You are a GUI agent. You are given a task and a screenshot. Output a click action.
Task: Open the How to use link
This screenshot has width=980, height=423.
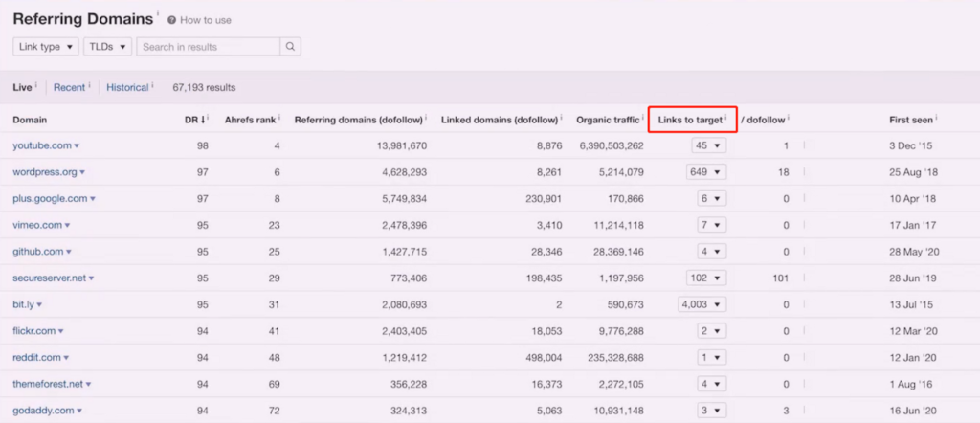(x=206, y=20)
